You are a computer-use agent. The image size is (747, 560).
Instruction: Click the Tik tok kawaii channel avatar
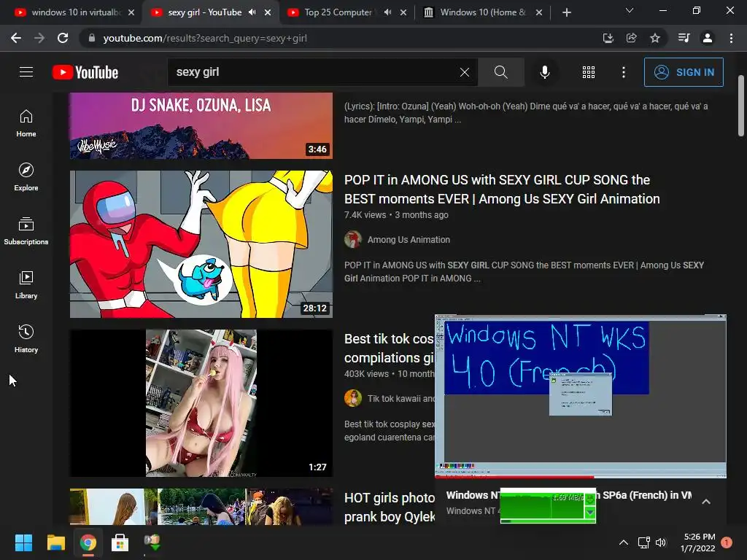(353, 399)
